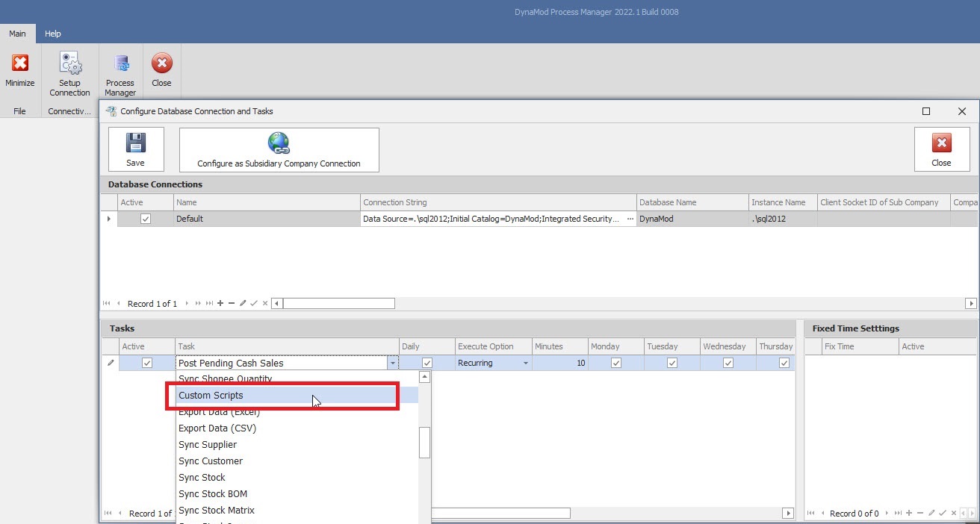Click the task dropdown list scroll thumb
980x524 pixels.
(x=424, y=442)
